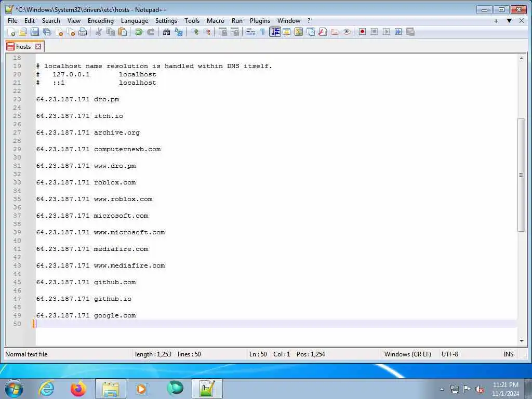The image size is (532, 399).
Task: Click the Stop Recording macro icon
Action: click(374, 32)
